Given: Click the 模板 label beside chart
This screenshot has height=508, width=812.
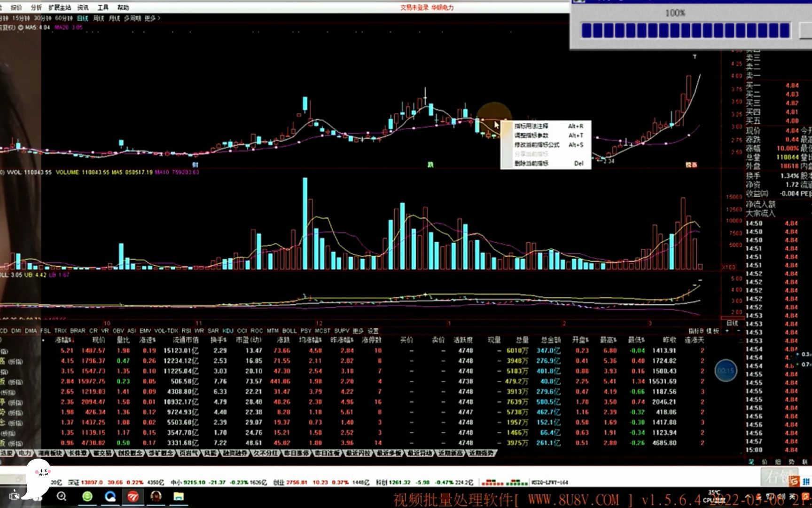Looking at the screenshot, I should (x=713, y=331).
